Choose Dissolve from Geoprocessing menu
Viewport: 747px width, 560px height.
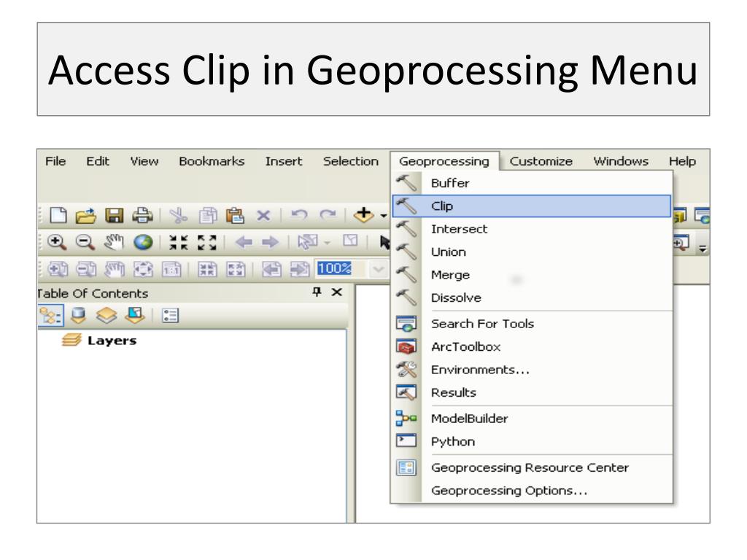pyautogui.click(x=532, y=297)
